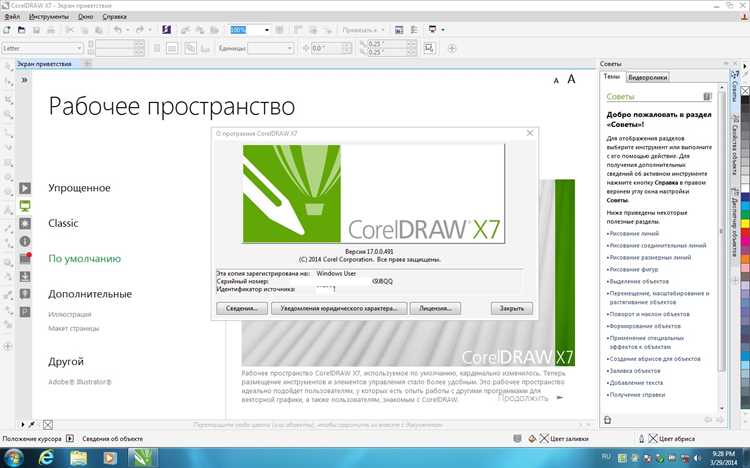
Task: Click the info circle sidebar icon
Action: (x=25, y=241)
